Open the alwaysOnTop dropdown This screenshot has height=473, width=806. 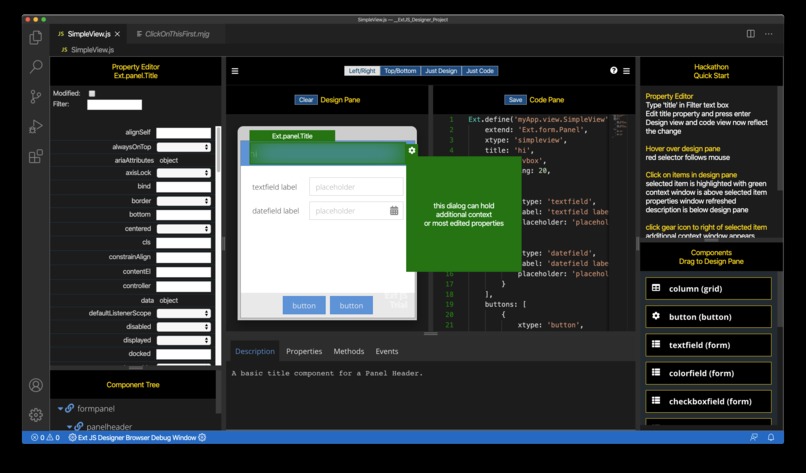click(x=184, y=147)
